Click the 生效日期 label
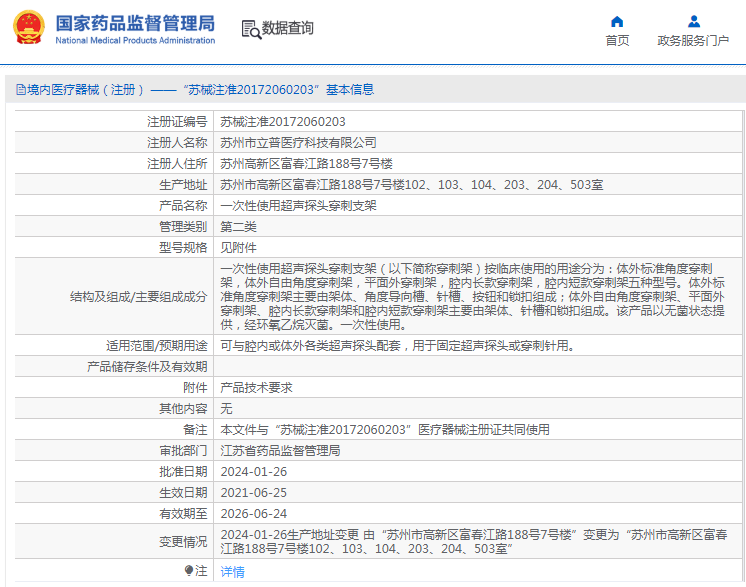Viewport: 746px width, 587px height. click(183, 492)
